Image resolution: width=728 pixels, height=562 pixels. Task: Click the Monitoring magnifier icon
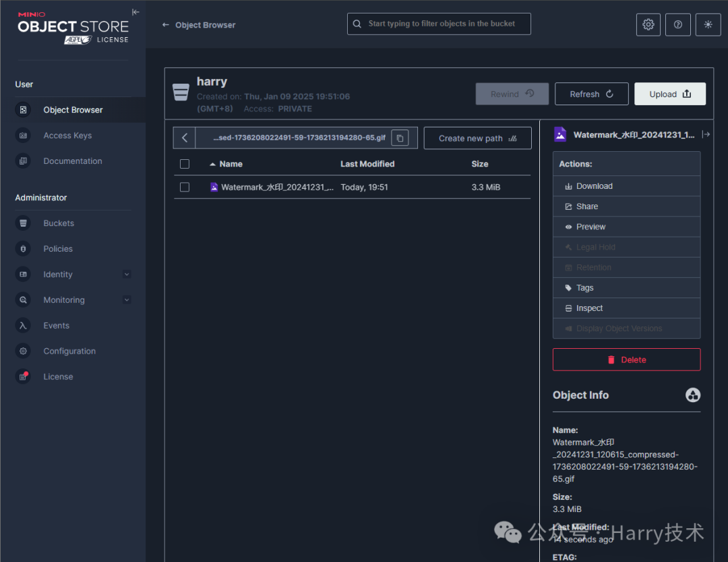point(23,300)
